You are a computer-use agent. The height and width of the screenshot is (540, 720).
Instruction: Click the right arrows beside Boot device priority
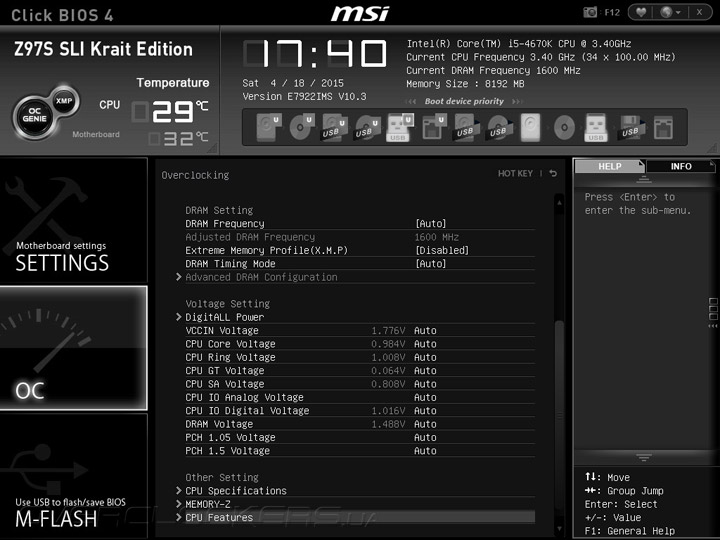click(x=517, y=101)
